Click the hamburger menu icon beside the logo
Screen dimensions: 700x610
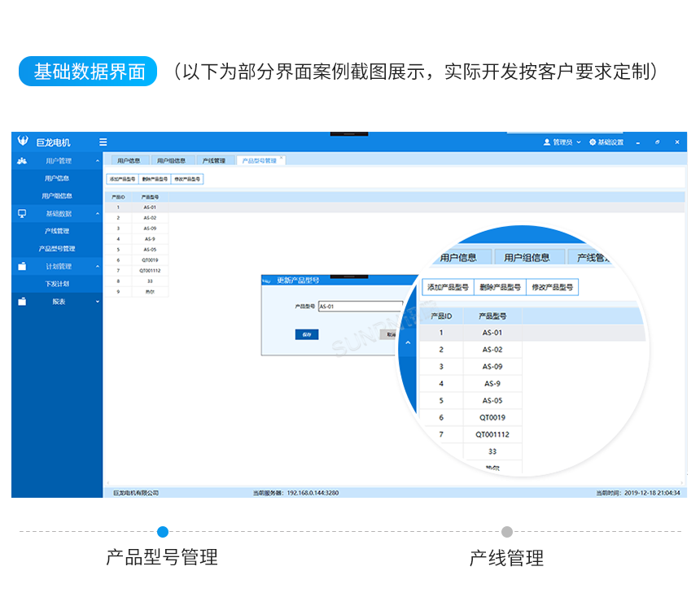pyautogui.click(x=103, y=142)
